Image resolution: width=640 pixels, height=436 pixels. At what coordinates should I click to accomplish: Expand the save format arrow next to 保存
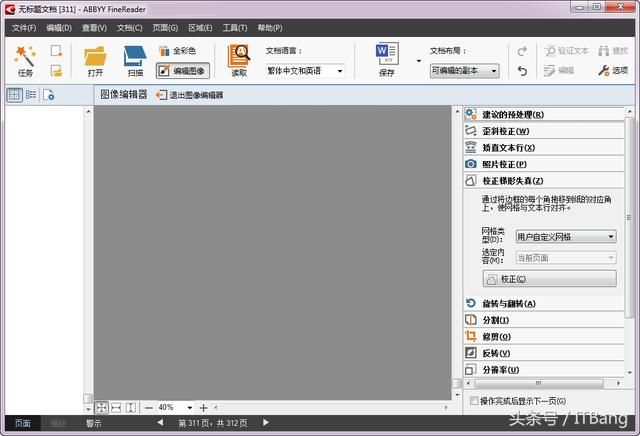click(418, 61)
